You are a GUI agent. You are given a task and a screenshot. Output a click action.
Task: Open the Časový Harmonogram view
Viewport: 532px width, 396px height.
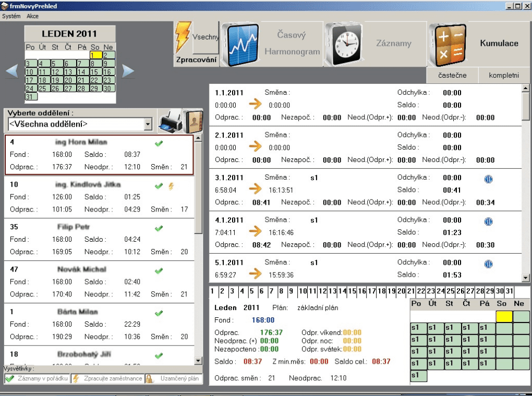pyautogui.click(x=292, y=43)
